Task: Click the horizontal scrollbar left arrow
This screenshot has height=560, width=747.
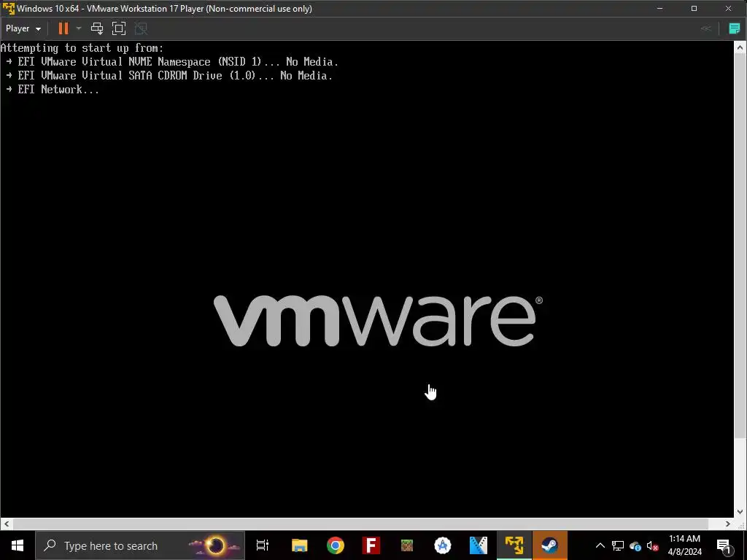Action: (6, 524)
